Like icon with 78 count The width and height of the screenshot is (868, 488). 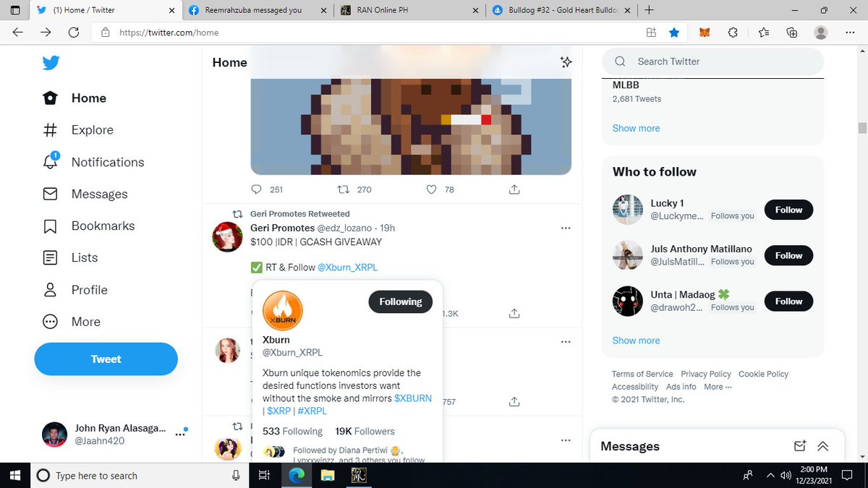click(432, 189)
